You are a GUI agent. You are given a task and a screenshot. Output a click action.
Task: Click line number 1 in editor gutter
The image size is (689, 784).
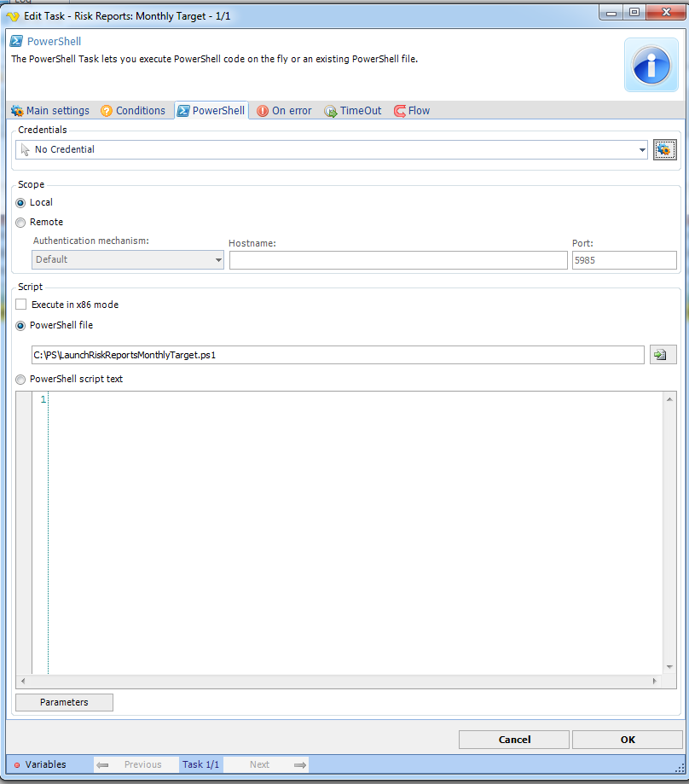[x=43, y=399]
